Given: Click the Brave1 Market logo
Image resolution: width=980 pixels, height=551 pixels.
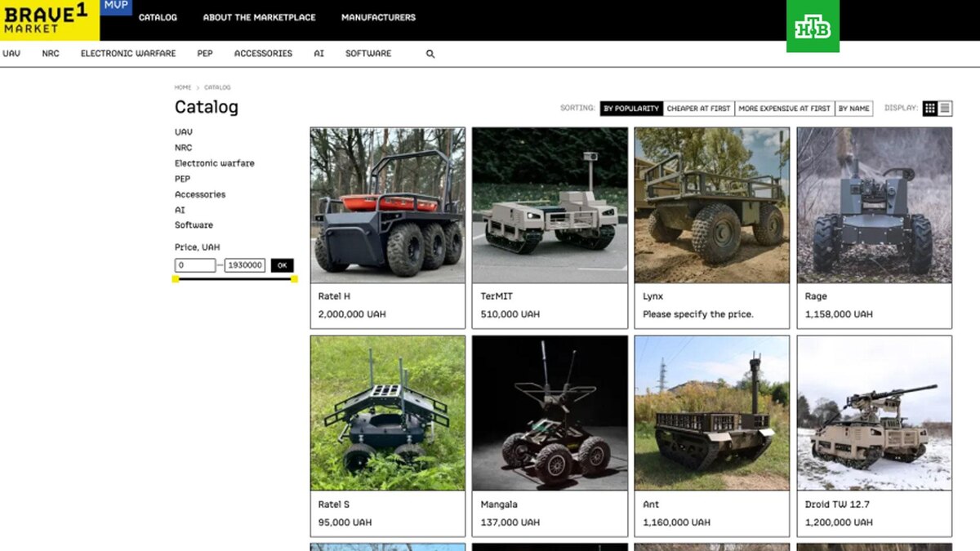Looking at the screenshot, I should pyautogui.click(x=49, y=20).
